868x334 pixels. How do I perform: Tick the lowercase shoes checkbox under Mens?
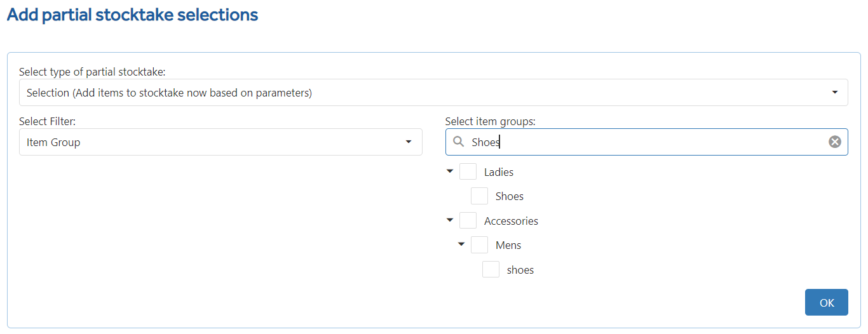coord(491,269)
